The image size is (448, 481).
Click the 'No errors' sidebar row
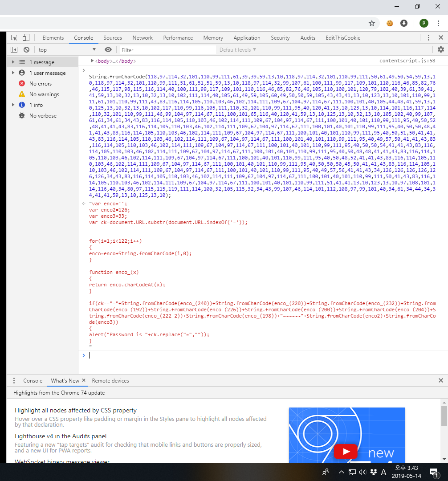pyautogui.click(x=42, y=83)
